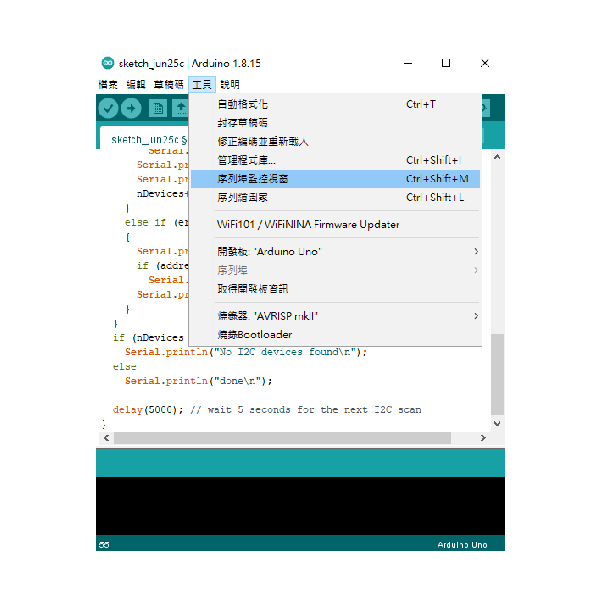601x601 pixels.
Task: Expand the 燒錄器 'AVRISP mkII' submenu
Action: click(x=274, y=316)
